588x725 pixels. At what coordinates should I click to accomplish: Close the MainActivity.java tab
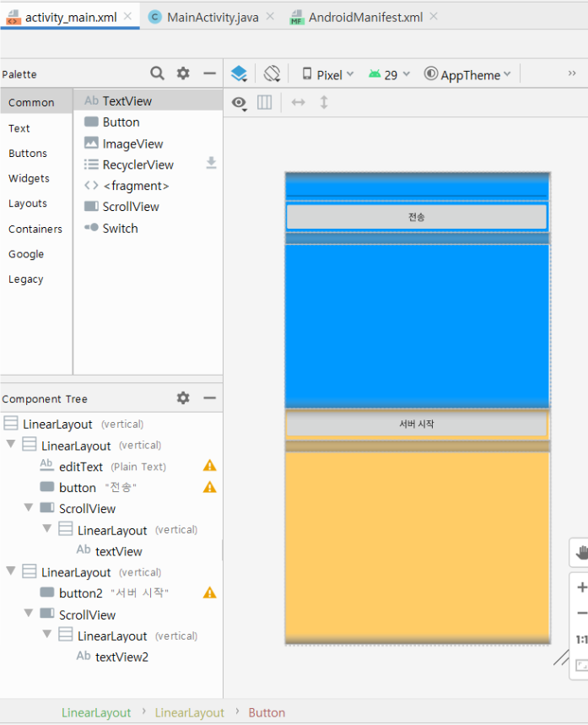click(x=271, y=17)
